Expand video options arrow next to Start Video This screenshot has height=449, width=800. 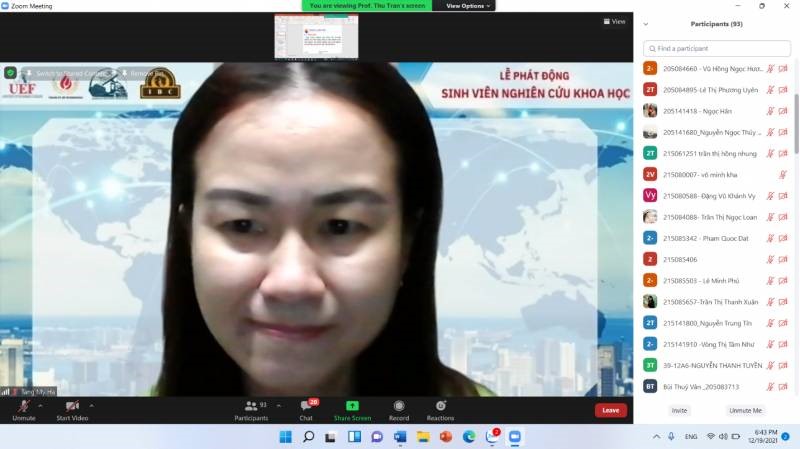[91, 406]
